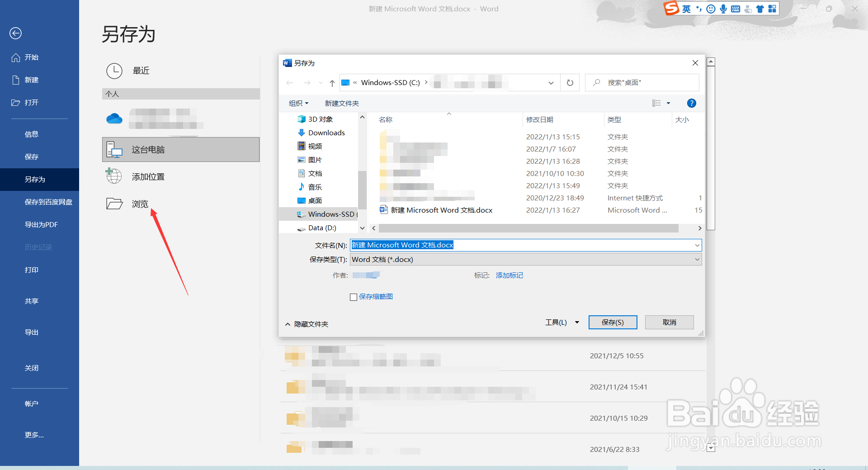868x470 pixels.
Task: Click 添加标记 link
Action: pos(509,275)
